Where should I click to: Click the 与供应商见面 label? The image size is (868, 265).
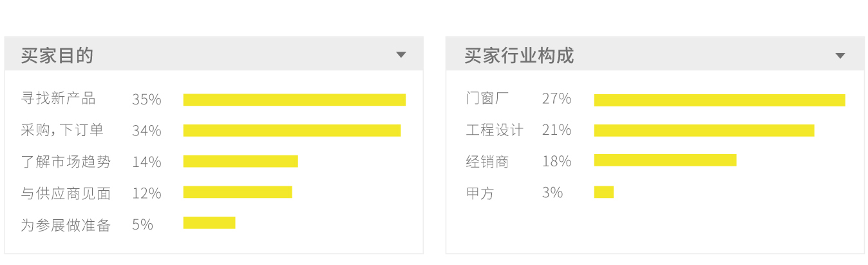click(66, 193)
